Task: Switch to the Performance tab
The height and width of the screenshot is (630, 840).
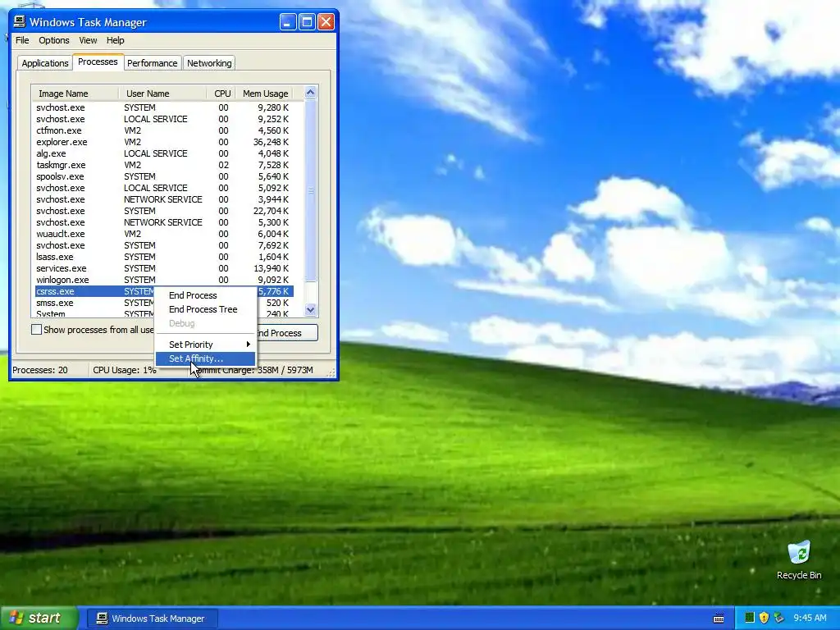Action: click(x=152, y=63)
